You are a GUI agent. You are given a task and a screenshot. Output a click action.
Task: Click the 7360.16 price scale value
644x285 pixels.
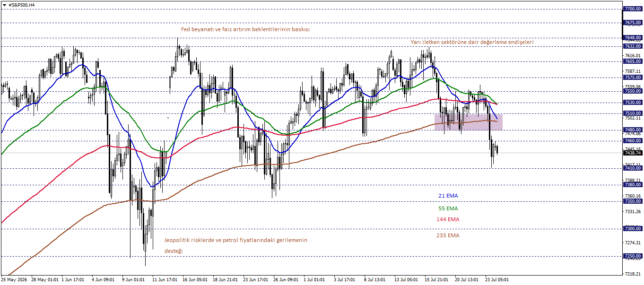tap(633, 196)
